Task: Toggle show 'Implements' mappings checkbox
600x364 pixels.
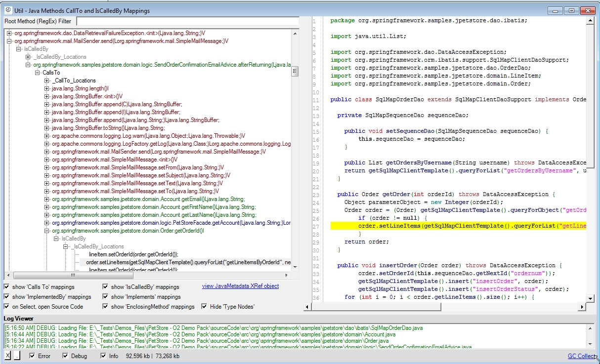Action: (106, 296)
